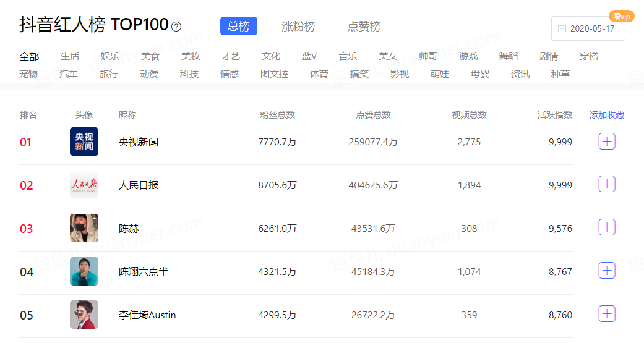Filter by 动漫 category

[149, 74]
